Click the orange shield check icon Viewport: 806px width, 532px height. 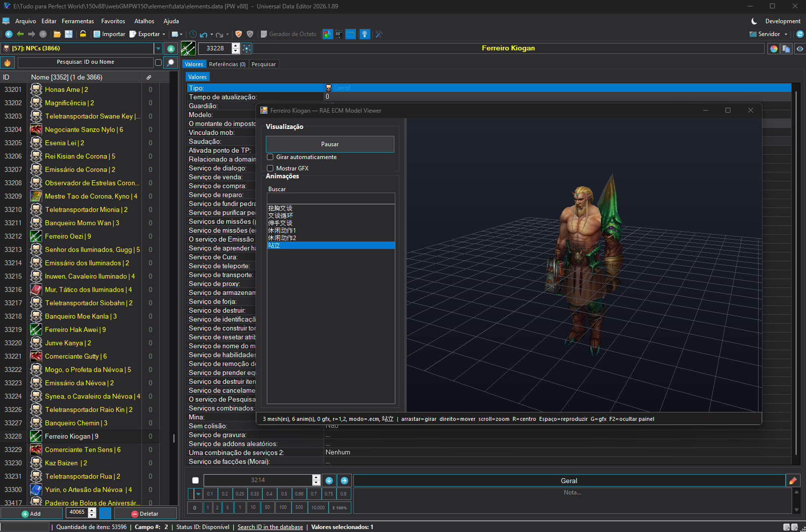point(239,34)
